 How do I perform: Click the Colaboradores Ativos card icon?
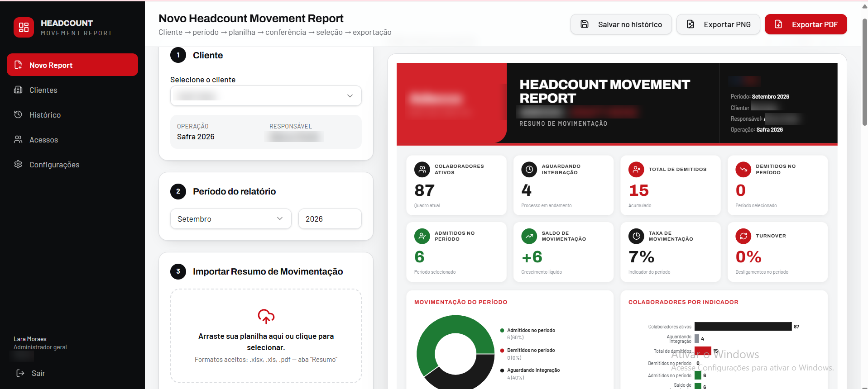point(422,170)
